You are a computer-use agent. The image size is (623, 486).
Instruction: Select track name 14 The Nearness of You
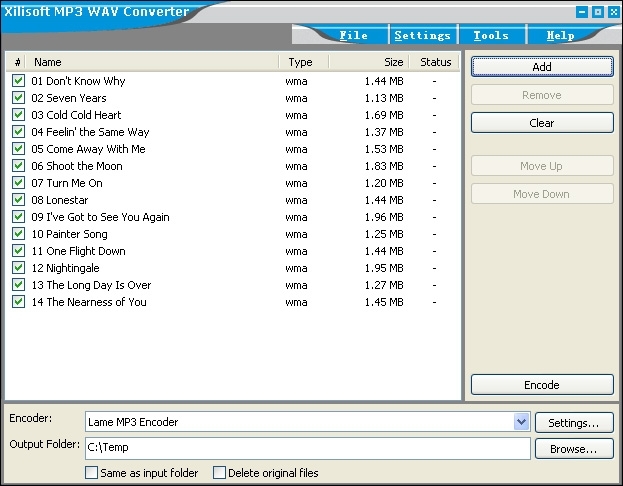click(89, 302)
